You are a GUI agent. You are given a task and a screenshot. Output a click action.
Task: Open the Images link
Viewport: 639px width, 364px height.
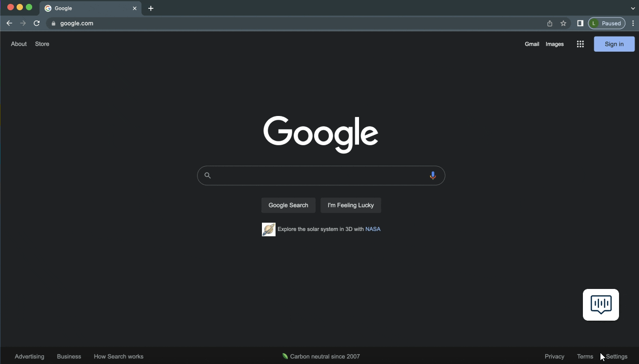(x=555, y=44)
